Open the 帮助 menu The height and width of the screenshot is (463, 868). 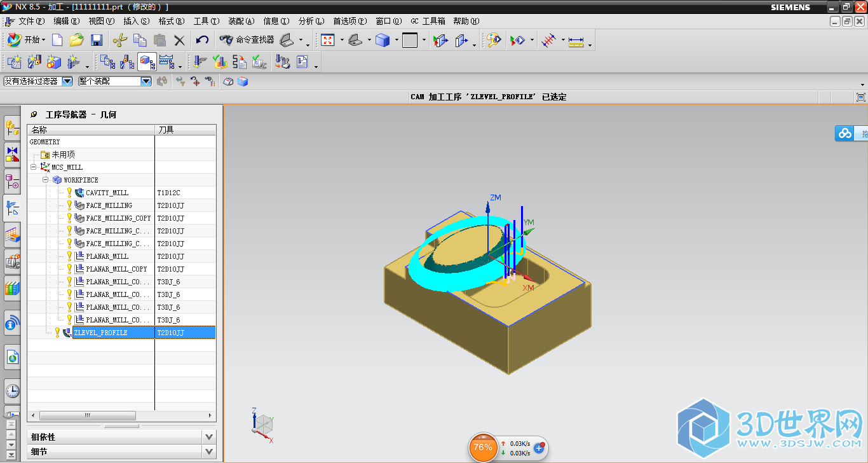(x=466, y=21)
